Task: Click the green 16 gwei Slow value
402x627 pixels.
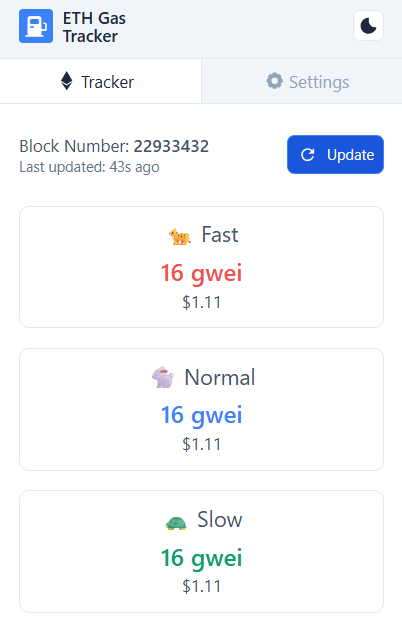Action: 202,557
